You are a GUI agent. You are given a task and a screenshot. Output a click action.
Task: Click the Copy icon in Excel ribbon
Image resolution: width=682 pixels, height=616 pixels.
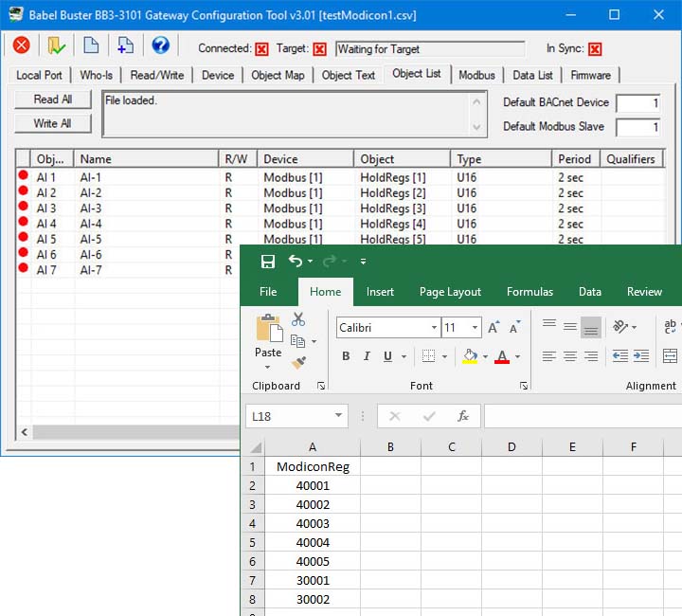297,341
